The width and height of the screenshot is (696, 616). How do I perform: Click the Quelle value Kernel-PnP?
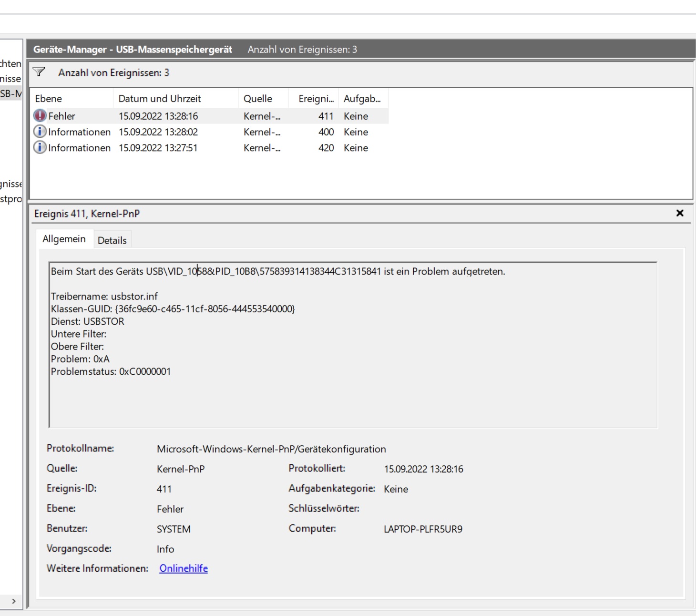pyautogui.click(x=181, y=469)
